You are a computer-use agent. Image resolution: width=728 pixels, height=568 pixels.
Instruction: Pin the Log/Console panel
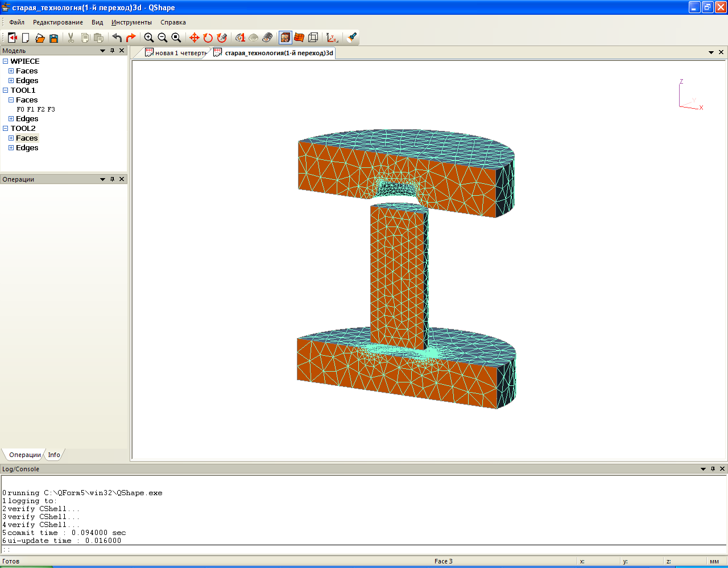pos(713,469)
